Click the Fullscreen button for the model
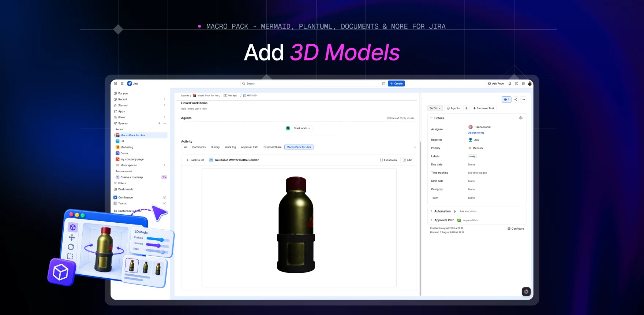The image size is (644, 315). pyautogui.click(x=388, y=160)
